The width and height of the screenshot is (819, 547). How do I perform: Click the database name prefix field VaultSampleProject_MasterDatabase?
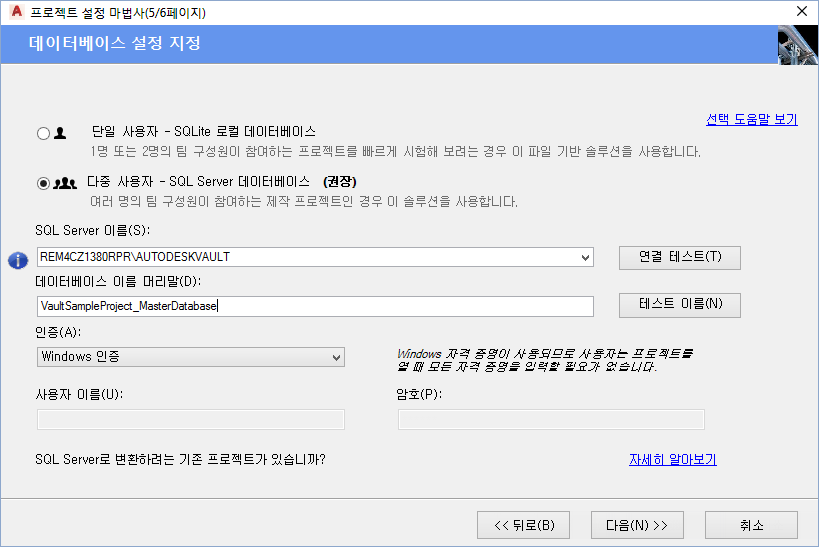[x=315, y=306]
